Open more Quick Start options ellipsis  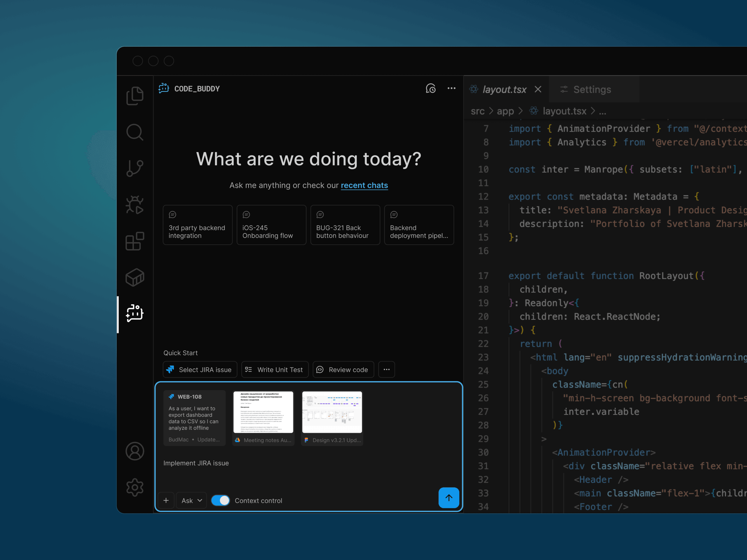click(387, 370)
